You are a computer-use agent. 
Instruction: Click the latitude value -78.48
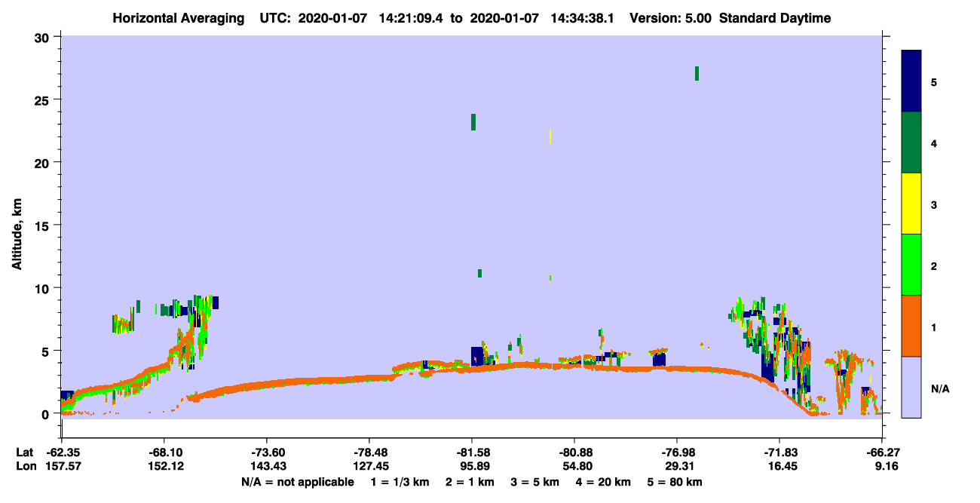tap(369, 452)
